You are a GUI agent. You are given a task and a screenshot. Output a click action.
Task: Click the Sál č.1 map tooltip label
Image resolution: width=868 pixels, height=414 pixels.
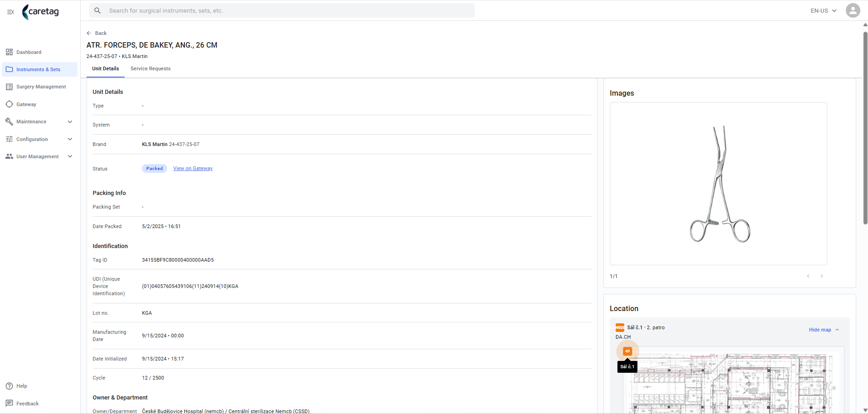627,366
